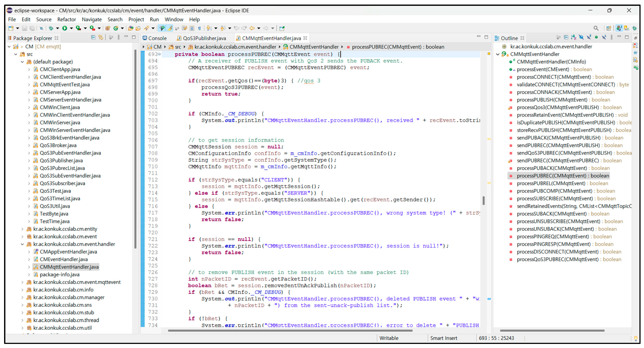This screenshot has width=644, height=348.
Task: Expand the kr.ac.konkuk.ccslab.cm.manager package
Action: [x=22, y=298]
